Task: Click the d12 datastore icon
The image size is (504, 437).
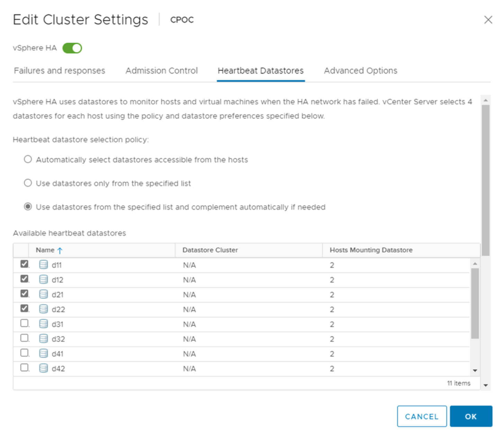Action: pyautogui.click(x=43, y=279)
